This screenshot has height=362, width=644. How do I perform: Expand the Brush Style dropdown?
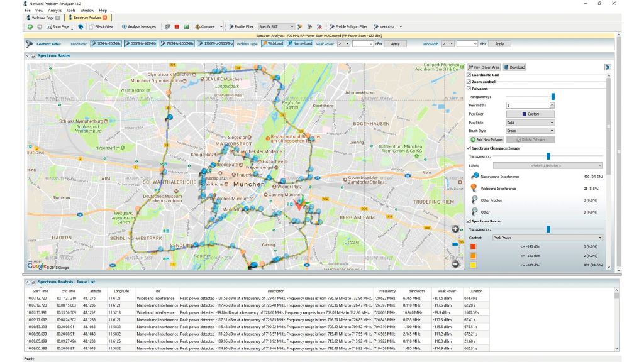530,131
